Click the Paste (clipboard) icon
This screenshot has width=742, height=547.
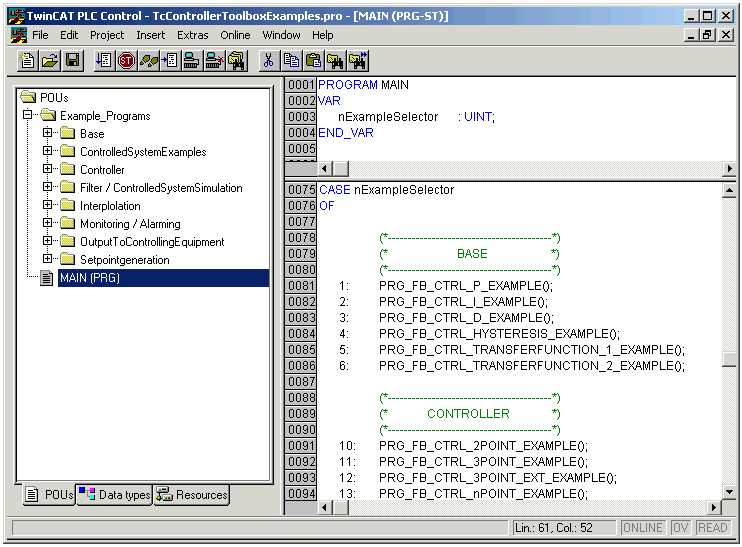313,61
